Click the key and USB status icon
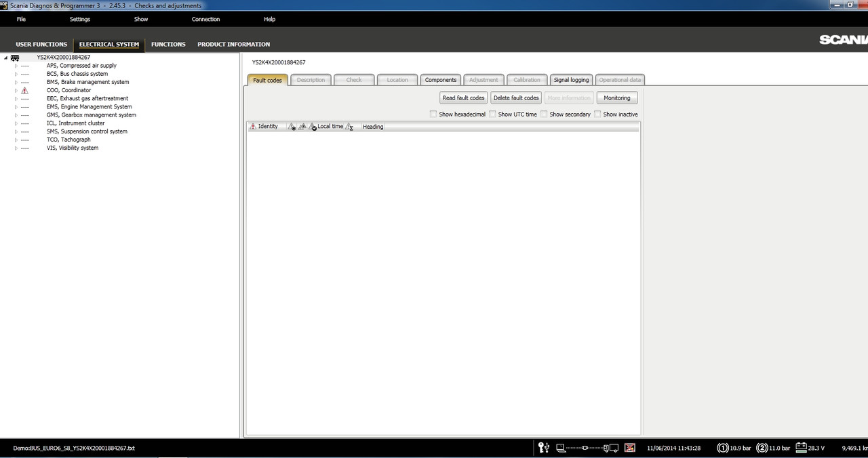The image size is (868, 458). tap(543, 448)
